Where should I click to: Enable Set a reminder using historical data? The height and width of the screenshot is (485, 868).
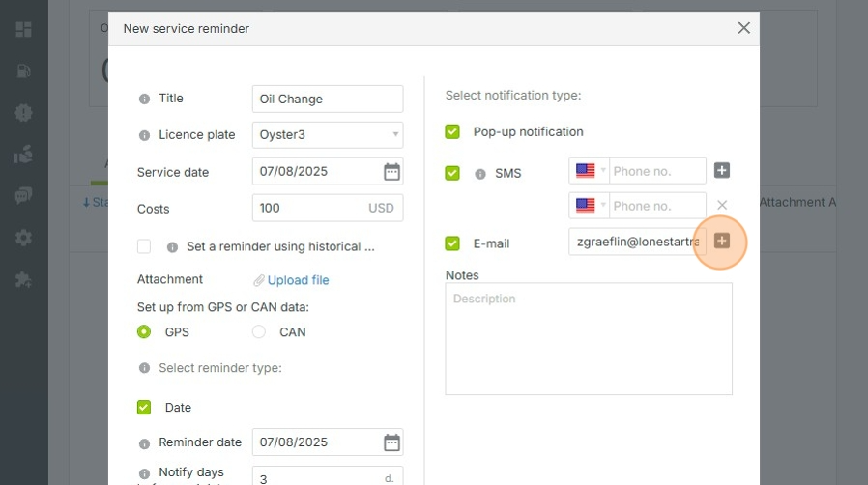[144, 246]
